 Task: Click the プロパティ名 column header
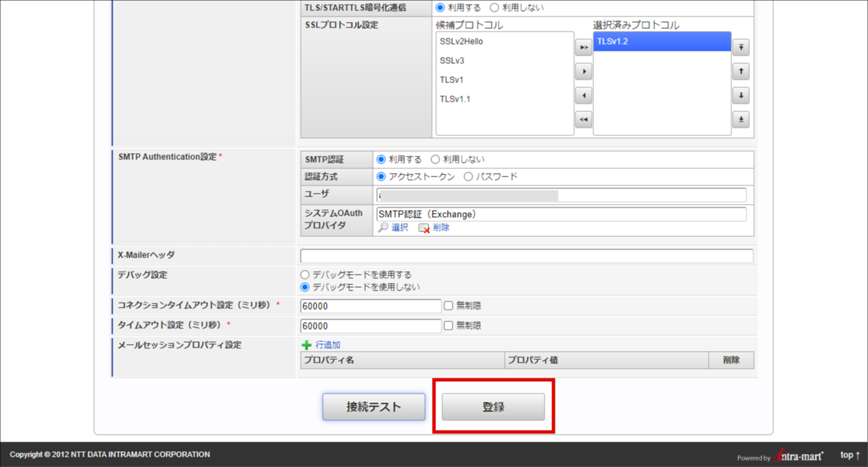coord(402,360)
